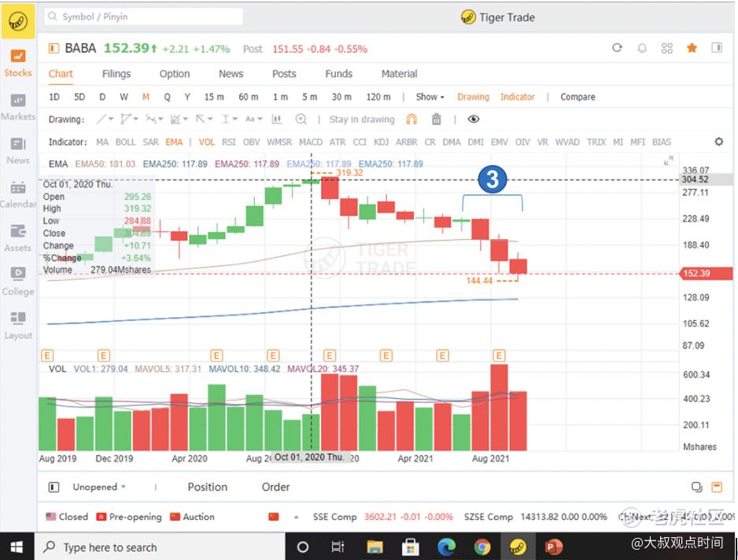Viewport: 738px width, 560px height.
Task: Click the bottom panel layout icon
Action: tap(54, 487)
